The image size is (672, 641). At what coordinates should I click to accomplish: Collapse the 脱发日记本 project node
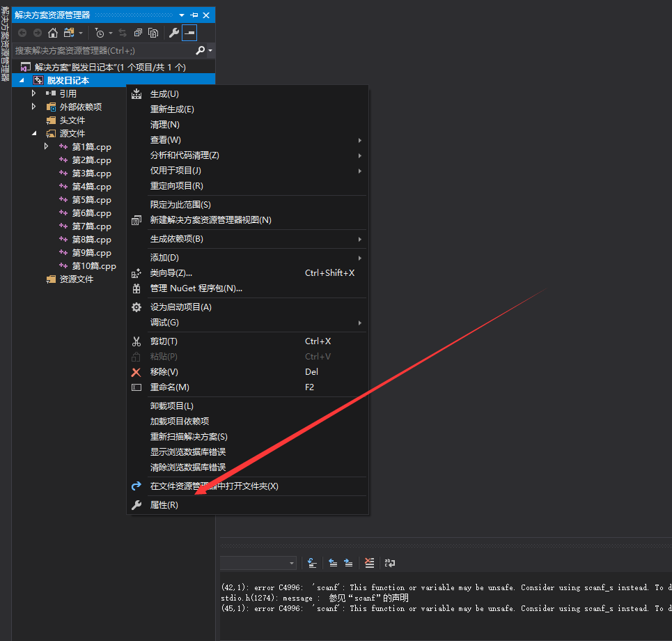(x=22, y=80)
